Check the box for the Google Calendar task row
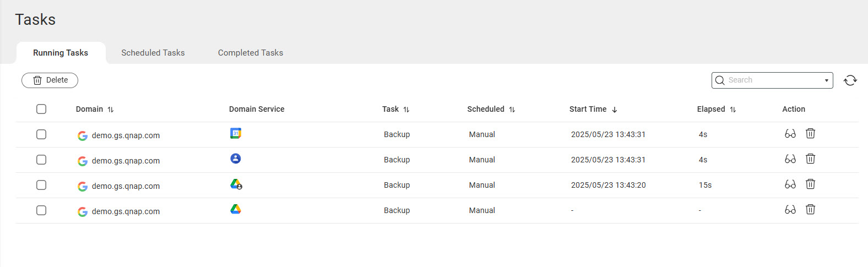This screenshot has height=267, width=868. pos(41,134)
